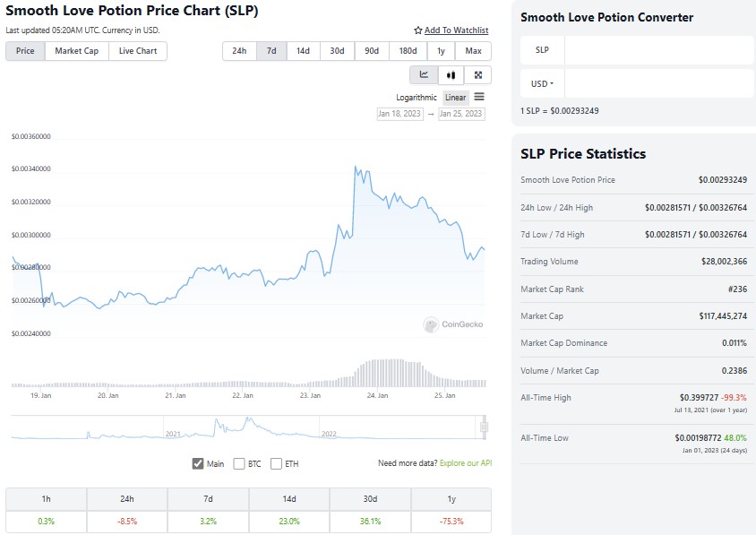Click the 23.0% 14d change value

(x=289, y=522)
